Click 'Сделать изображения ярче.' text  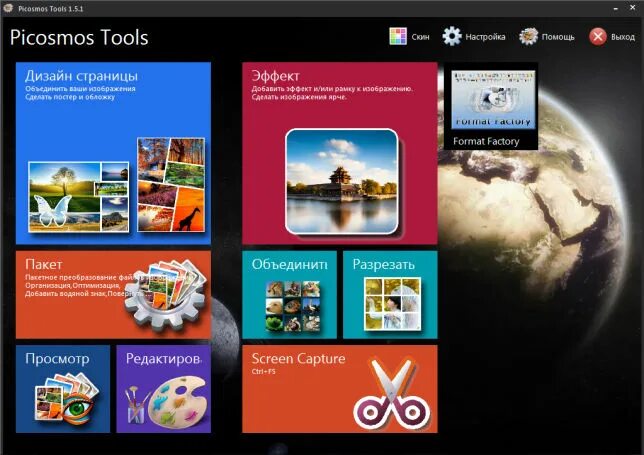299,97
